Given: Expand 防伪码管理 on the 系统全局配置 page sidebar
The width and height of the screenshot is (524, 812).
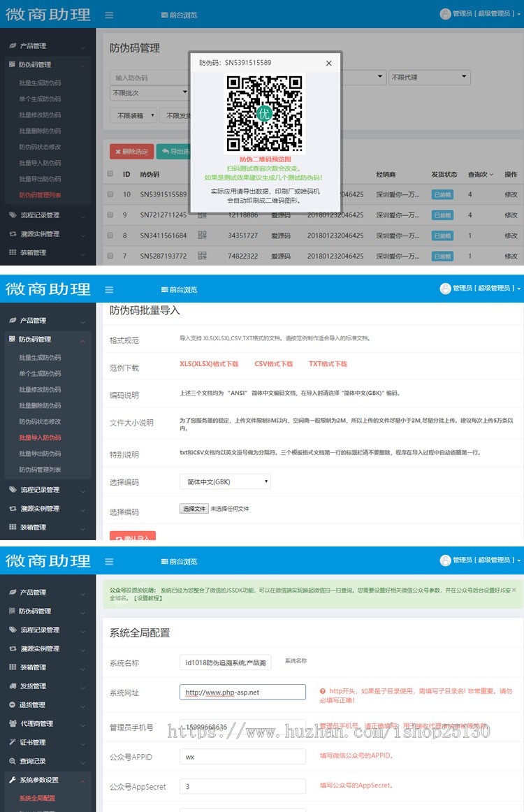Looking at the screenshot, I should point(47,611).
